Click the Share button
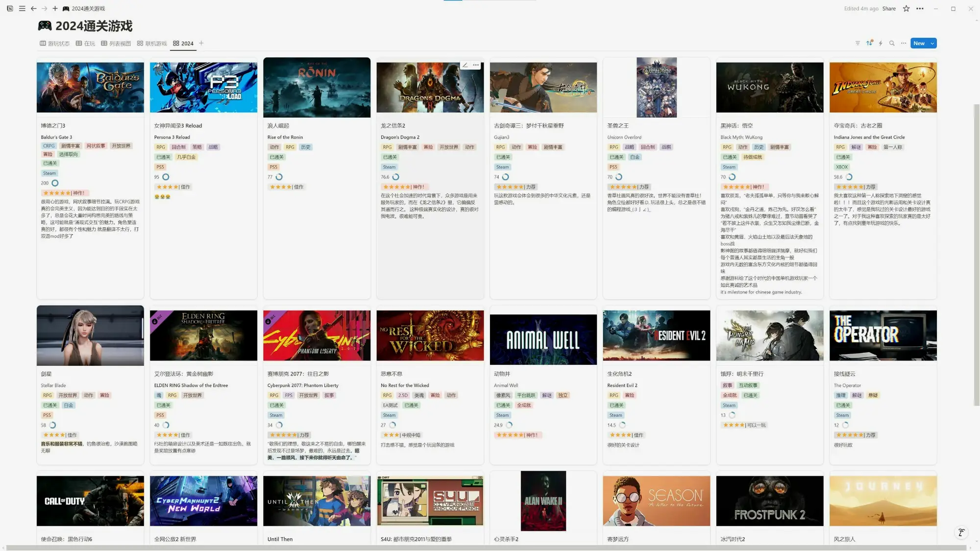This screenshot has height=551, width=980. [x=889, y=8]
